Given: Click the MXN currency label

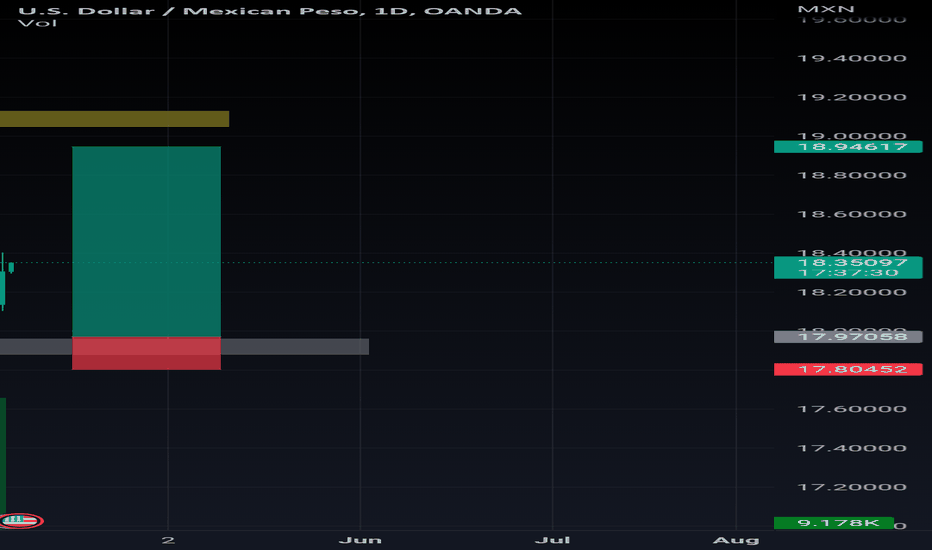Looking at the screenshot, I should [826, 9].
